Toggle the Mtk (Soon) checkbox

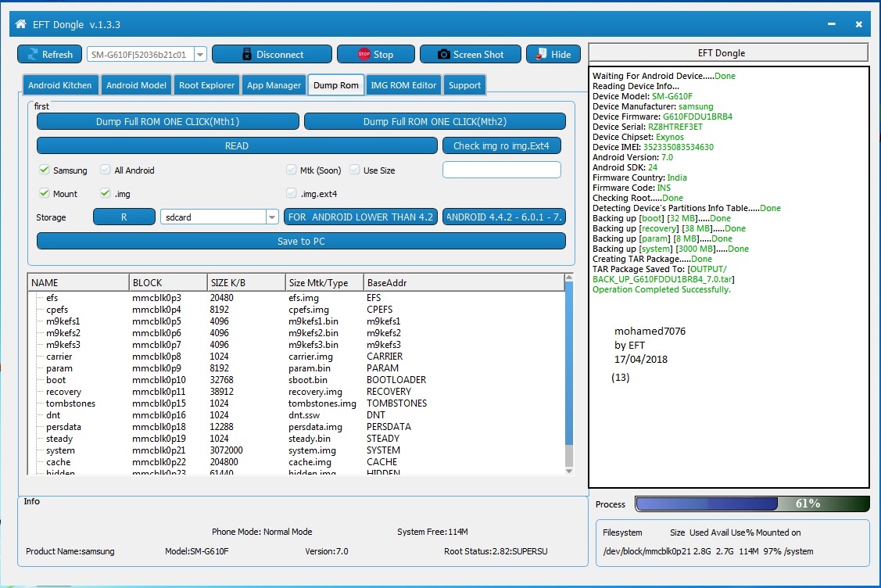(291, 170)
